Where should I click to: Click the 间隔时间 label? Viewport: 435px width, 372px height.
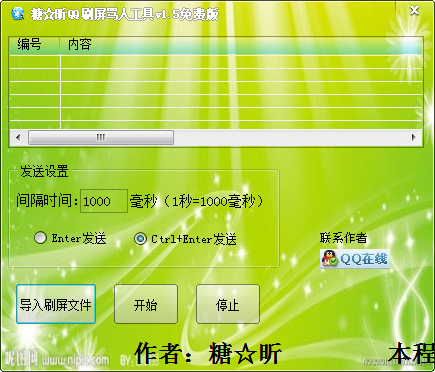47,201
